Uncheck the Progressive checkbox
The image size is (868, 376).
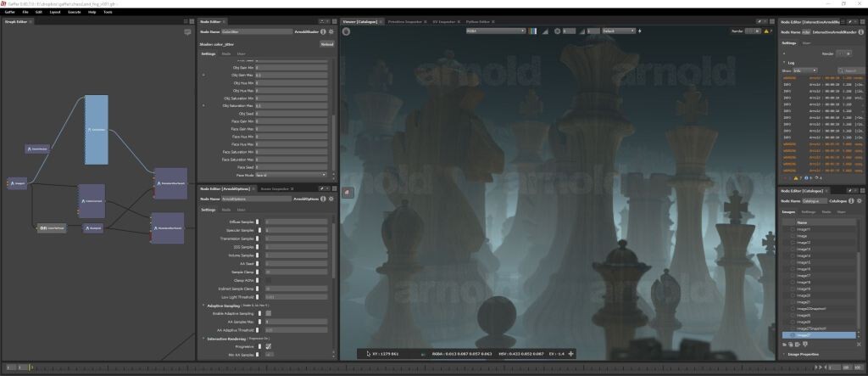tap(269, 346)
